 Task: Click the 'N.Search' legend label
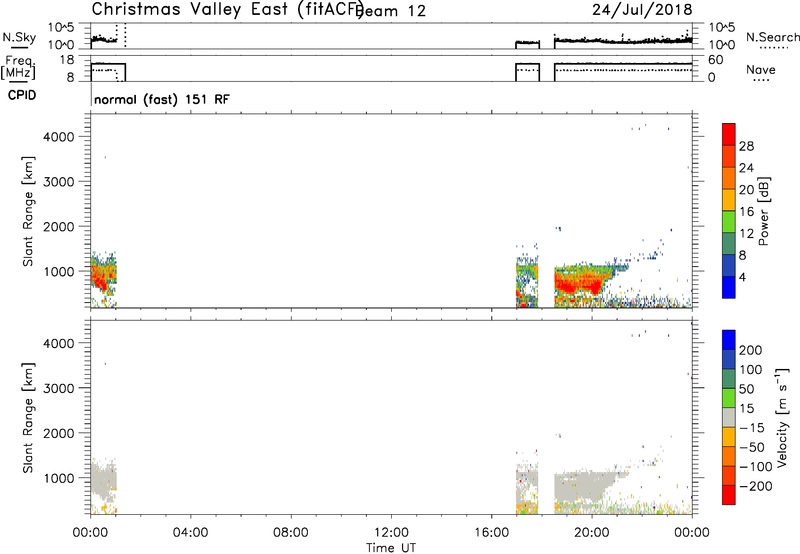(x=772, y=37)
